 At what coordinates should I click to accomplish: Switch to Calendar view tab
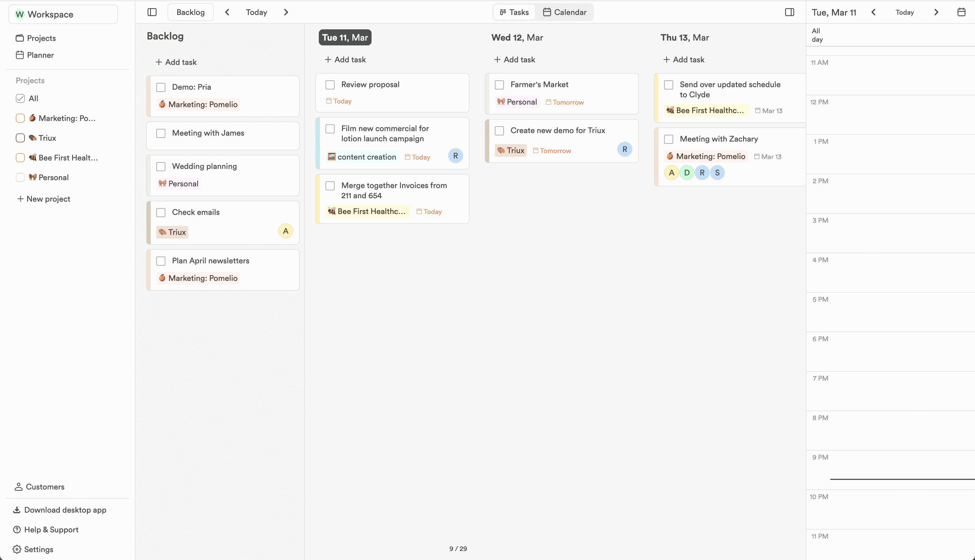click(565, 12)
